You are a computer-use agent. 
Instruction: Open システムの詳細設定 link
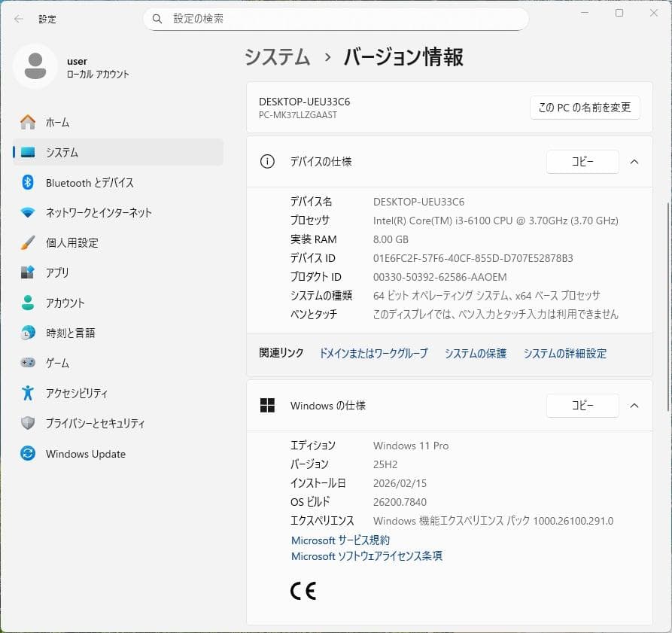point(565,353)
